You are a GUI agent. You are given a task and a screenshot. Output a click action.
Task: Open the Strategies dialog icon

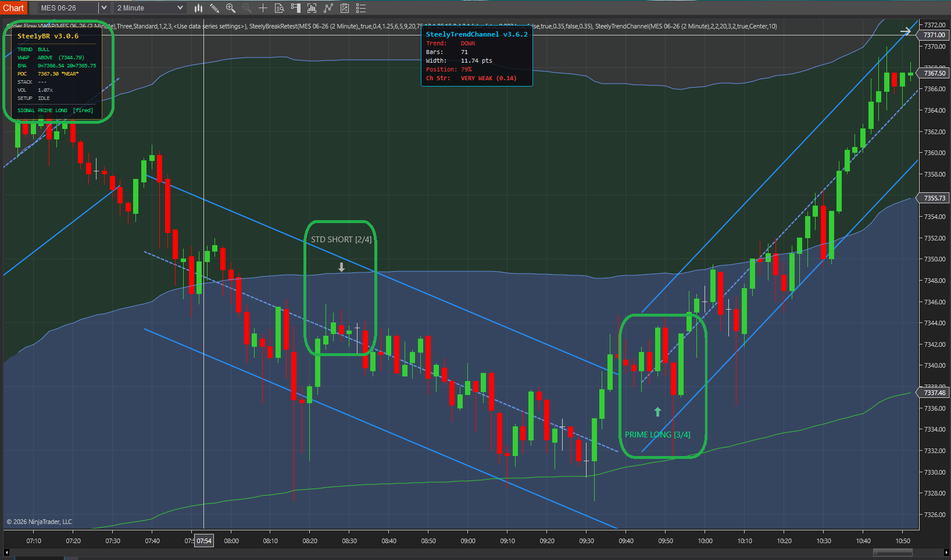coord(345,8)
